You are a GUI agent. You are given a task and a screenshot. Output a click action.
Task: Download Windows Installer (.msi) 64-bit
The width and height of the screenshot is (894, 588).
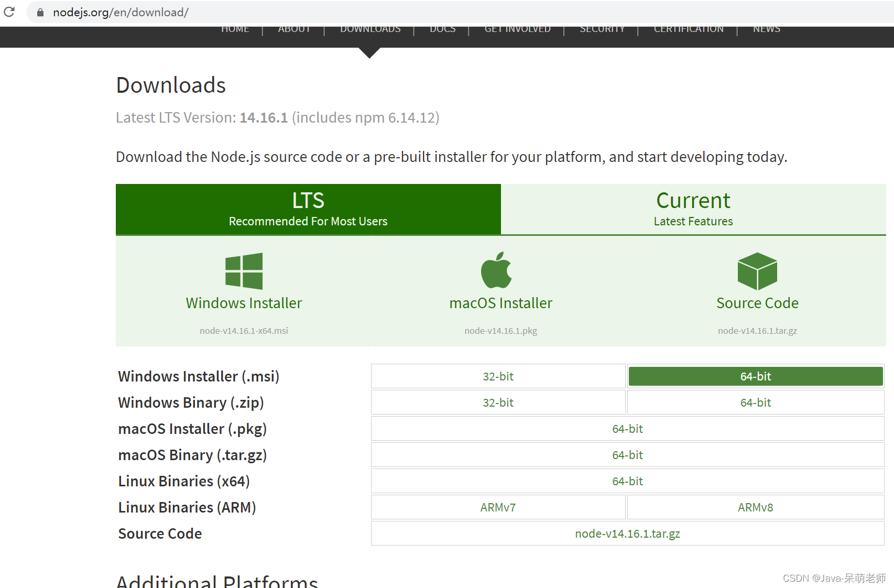[756, 376]
